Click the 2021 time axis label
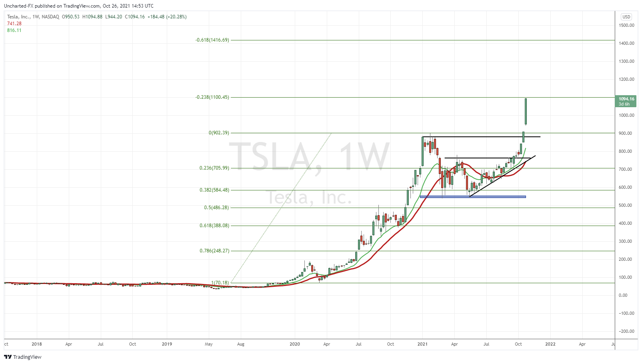Image resolution: width=642 pixels, height=364 pixels. click(422, 344)
